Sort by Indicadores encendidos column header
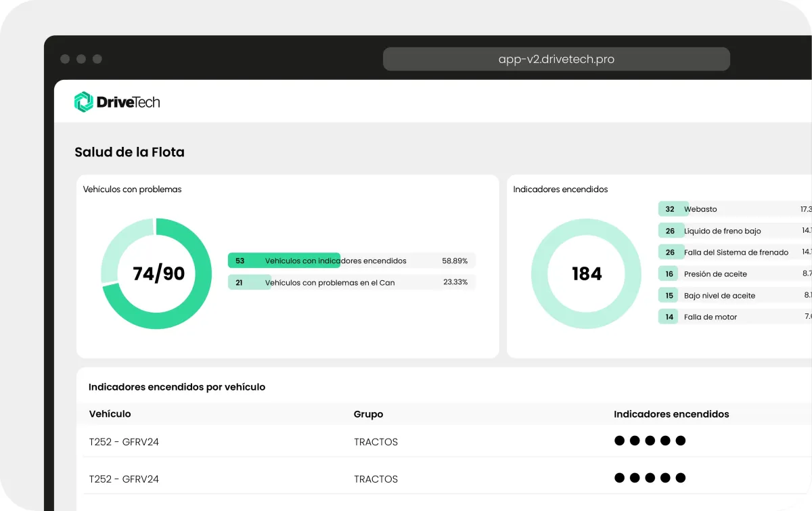Screen dimensions: 812x511 671,414
